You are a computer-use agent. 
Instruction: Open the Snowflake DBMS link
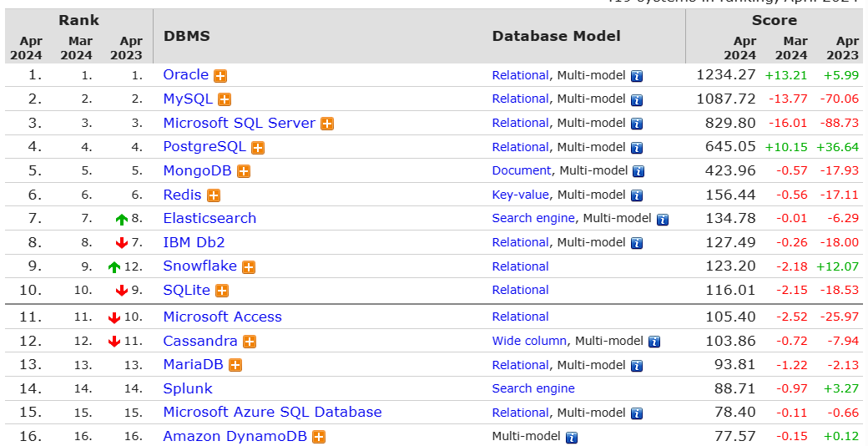[199, 266]
